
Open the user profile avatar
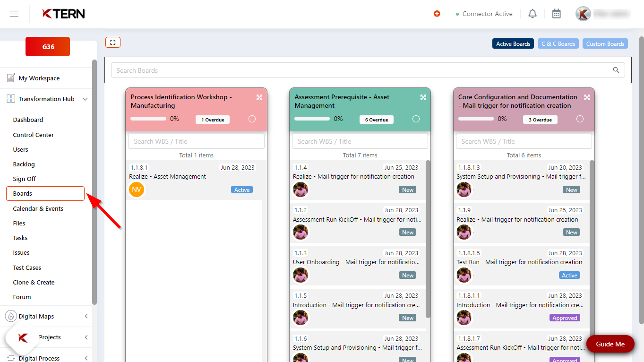pyautogui.click(x=583, y=14)
